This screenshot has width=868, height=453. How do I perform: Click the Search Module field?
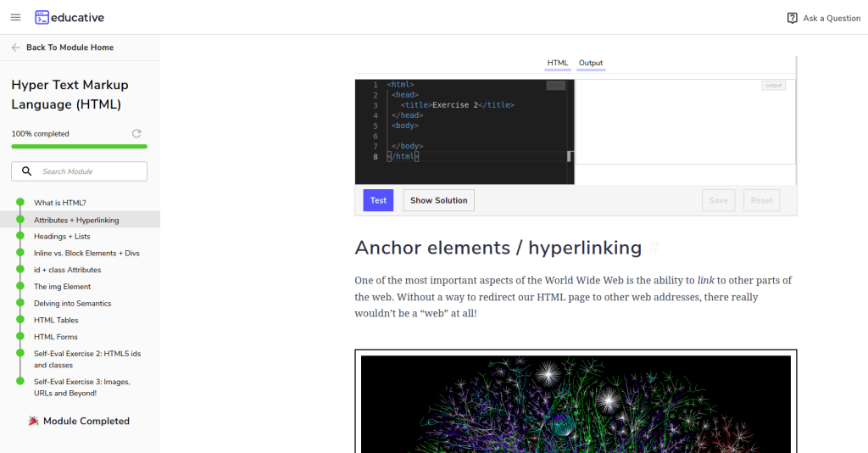click(79, 171)
